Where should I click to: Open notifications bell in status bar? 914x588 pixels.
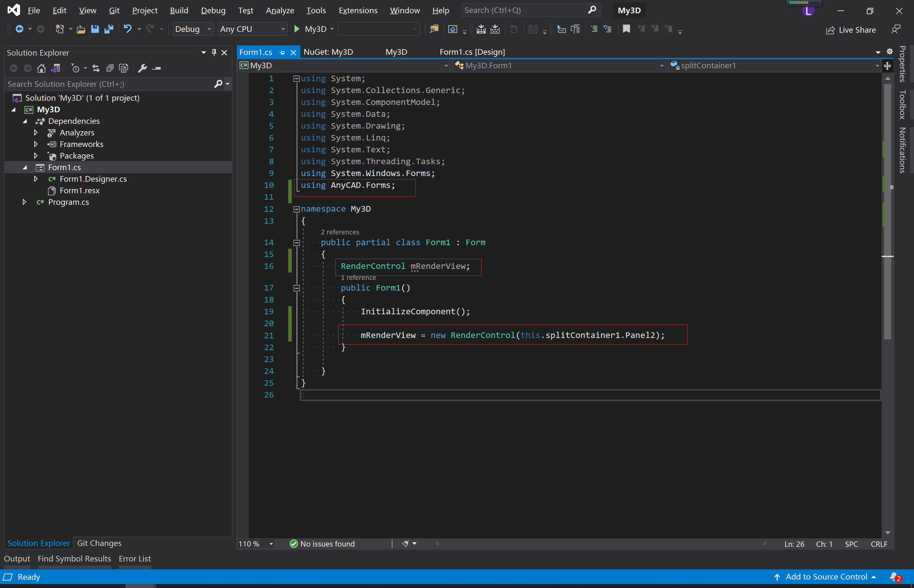(895, 577)
